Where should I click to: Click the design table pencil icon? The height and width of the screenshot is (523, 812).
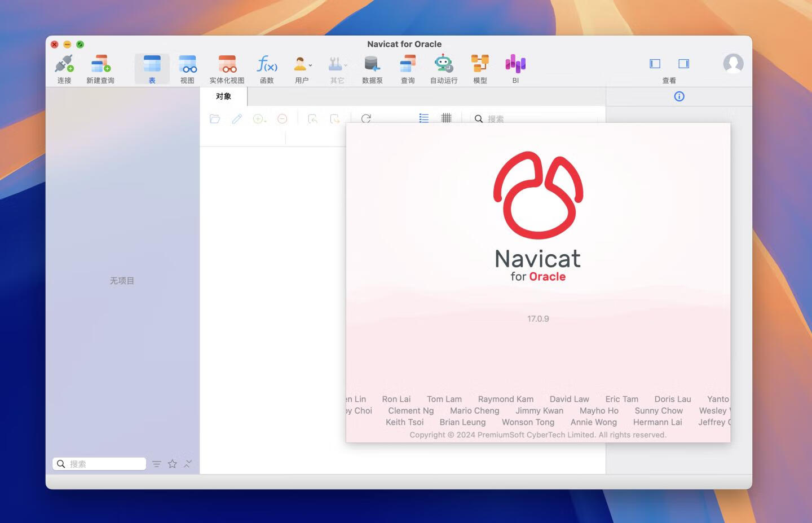point(237,118)
